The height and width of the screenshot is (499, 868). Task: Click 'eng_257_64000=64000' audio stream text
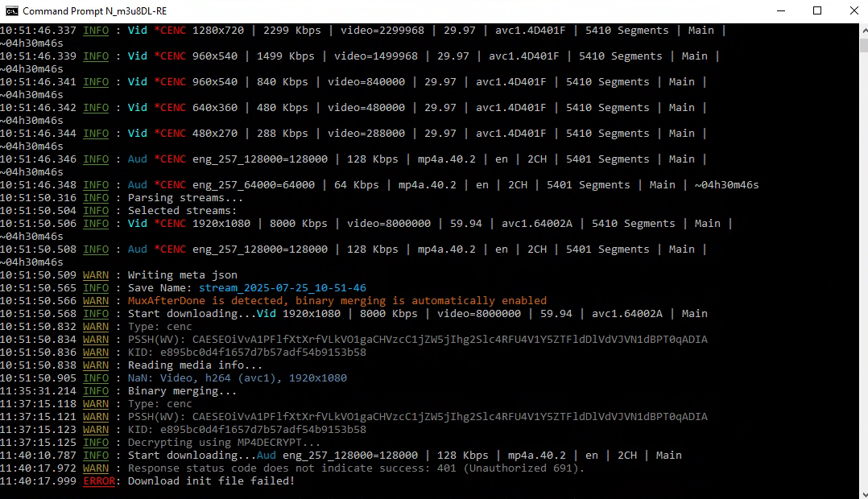coord(254,185)
